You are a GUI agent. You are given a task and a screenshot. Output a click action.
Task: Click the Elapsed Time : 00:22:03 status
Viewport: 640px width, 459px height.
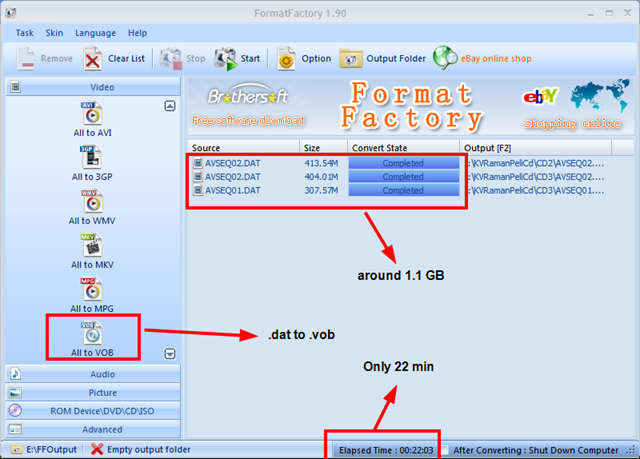pos(386,450)
